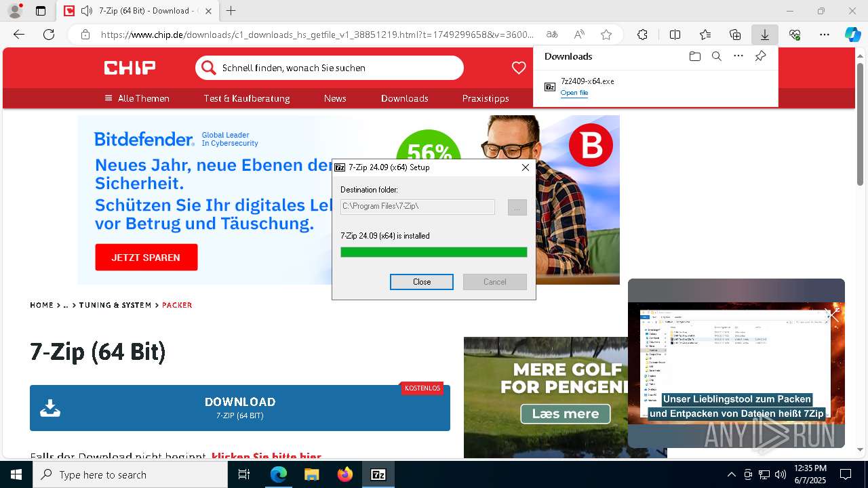Toggle split screen view icon
868x488 pixels.
tap(675, 35)
